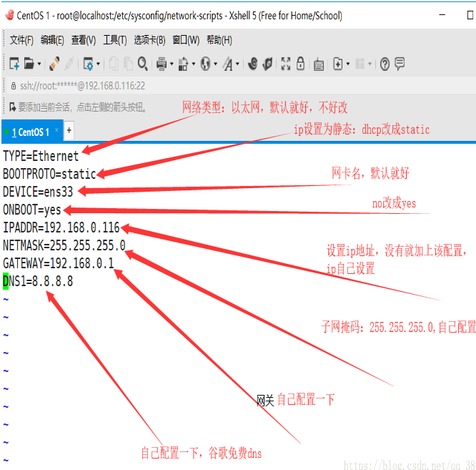The width and height of the screenshot is (476, 470).
Task: Toggle Full screen with the arrows icon
Action: point(286,64)
